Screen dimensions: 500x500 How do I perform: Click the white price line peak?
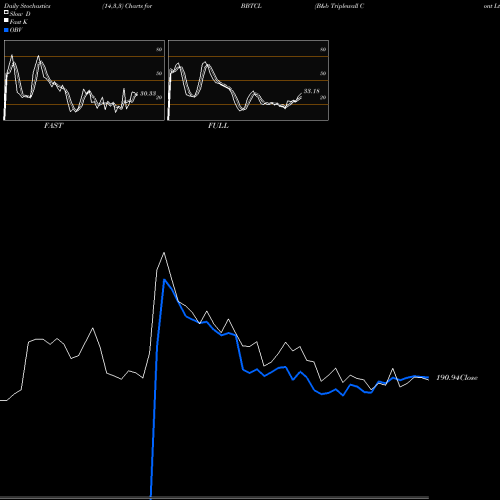pos(164,253)
